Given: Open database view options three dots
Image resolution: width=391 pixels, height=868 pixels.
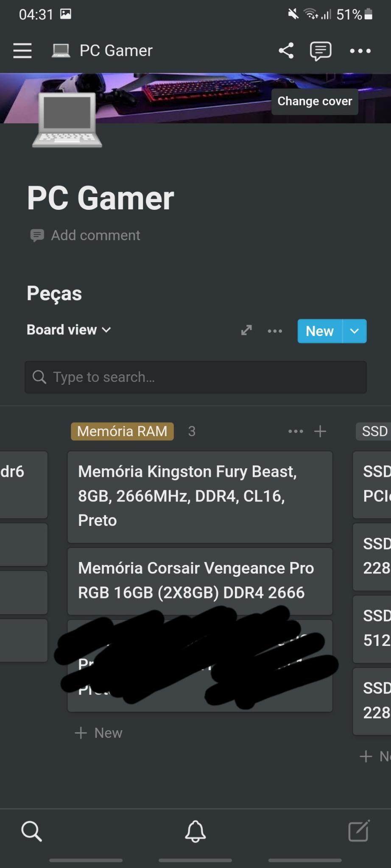Looking at the screenshot, I should 275,331.
